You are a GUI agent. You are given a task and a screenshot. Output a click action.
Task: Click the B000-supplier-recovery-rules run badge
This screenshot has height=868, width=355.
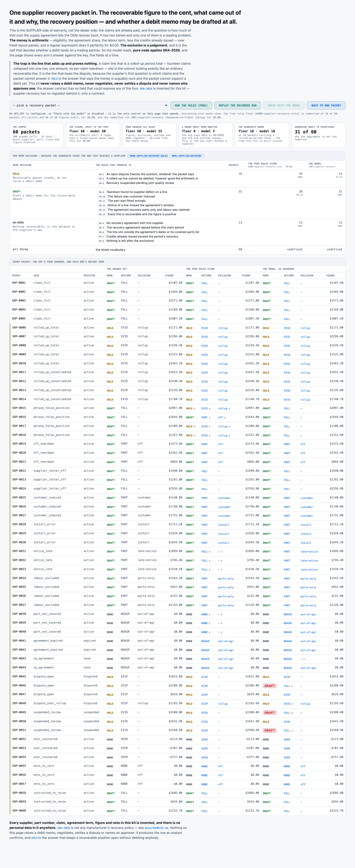(x=166, y=156)
